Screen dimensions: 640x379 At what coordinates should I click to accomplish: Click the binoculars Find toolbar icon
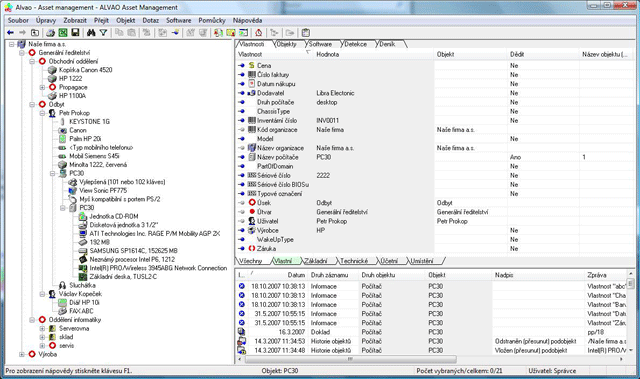coord(91,33)
